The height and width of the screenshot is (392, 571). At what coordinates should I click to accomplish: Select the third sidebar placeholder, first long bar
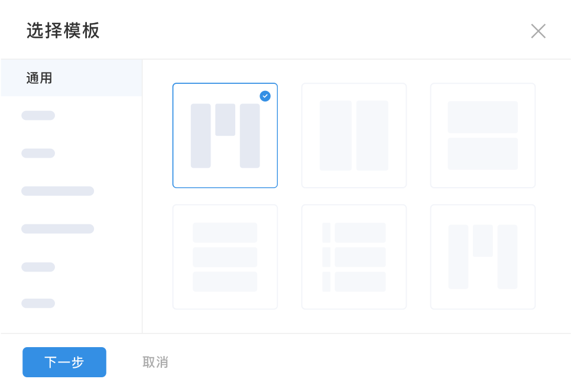(57, 191)
